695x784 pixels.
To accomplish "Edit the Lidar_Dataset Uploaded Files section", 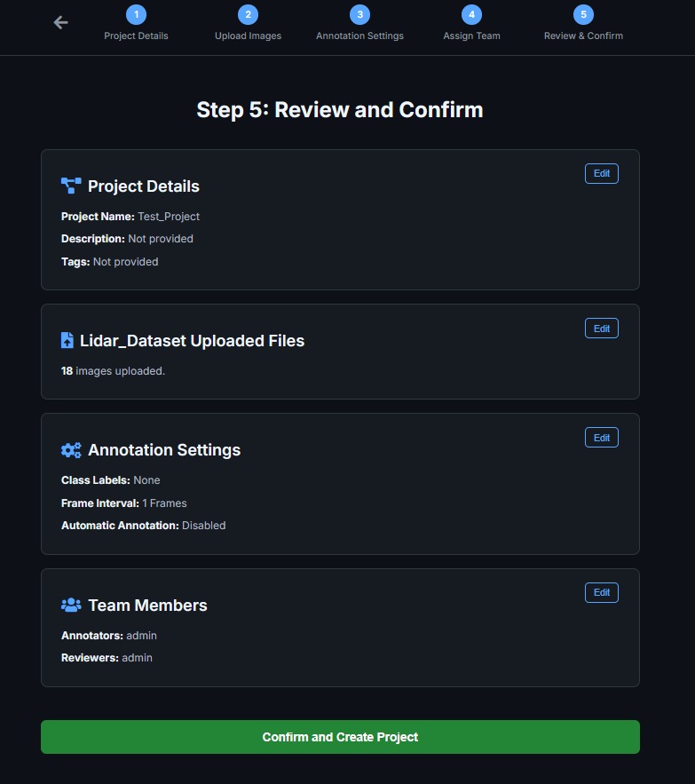I will pos(601,329).
